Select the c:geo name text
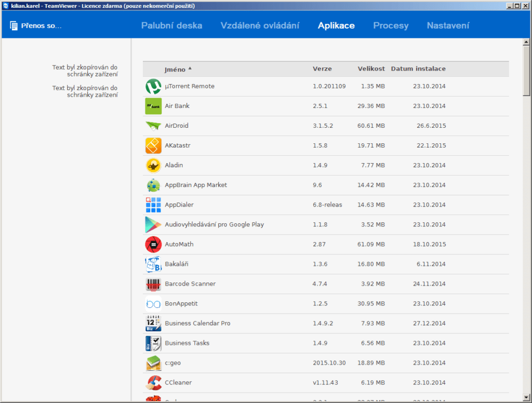 [x=172, y=362]
